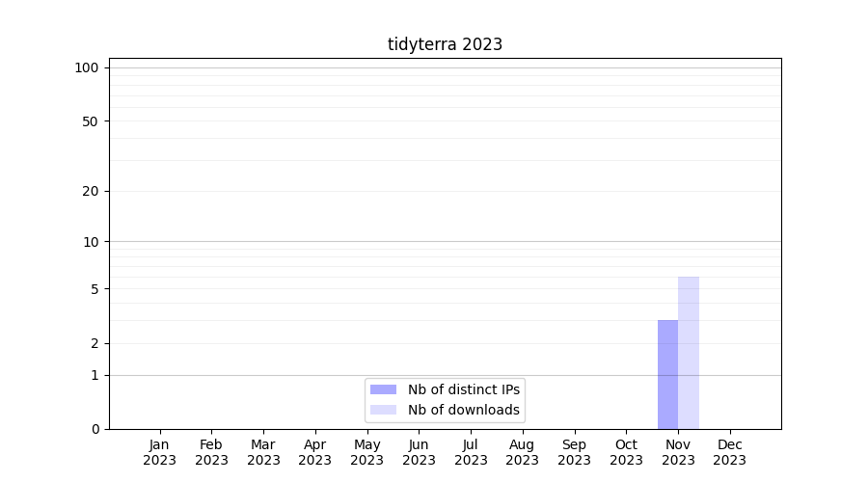
Task: Pick the Jun 2023 x-axis label
Action: coord(419,452)
